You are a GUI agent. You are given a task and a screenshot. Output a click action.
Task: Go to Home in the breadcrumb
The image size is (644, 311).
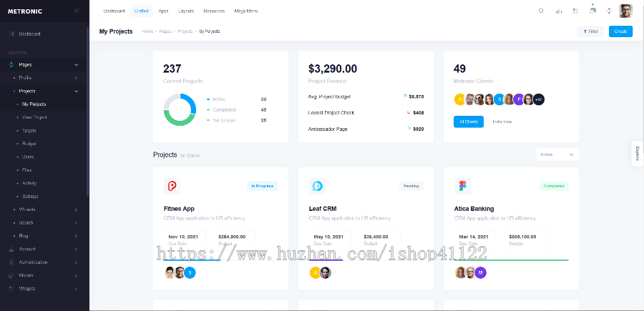pyautogui.click(x=147, y=31)
